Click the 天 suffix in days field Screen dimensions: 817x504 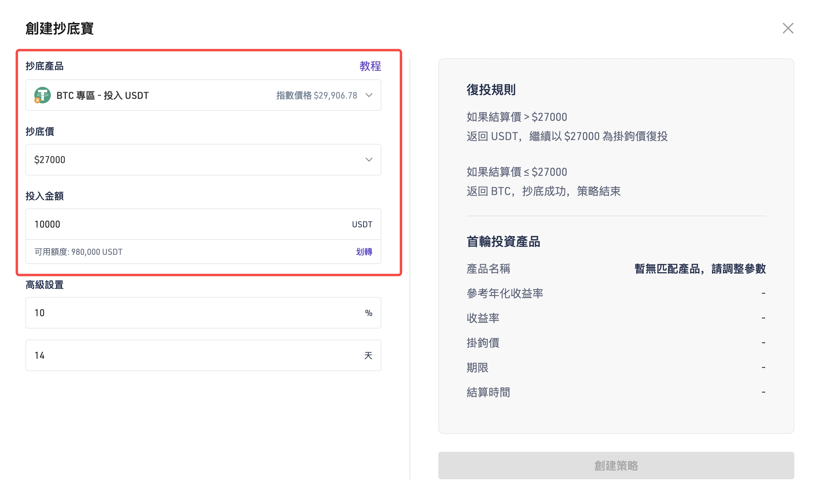(368, 355)
